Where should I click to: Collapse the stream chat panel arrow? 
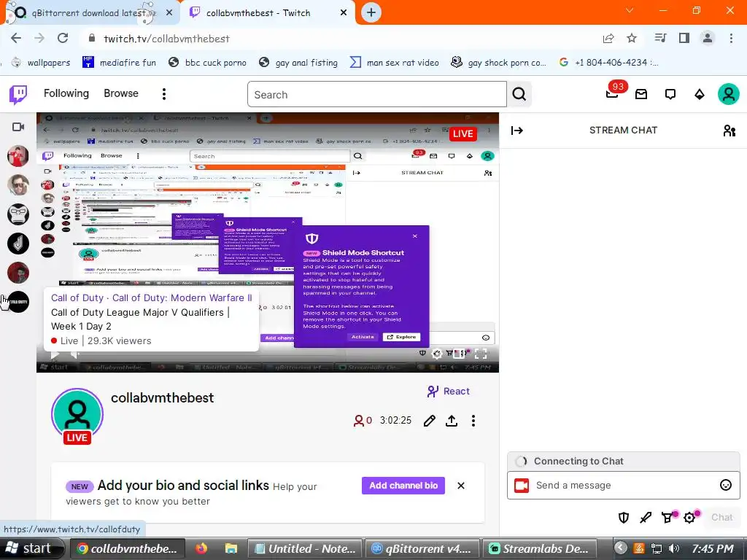coord(517,131)
